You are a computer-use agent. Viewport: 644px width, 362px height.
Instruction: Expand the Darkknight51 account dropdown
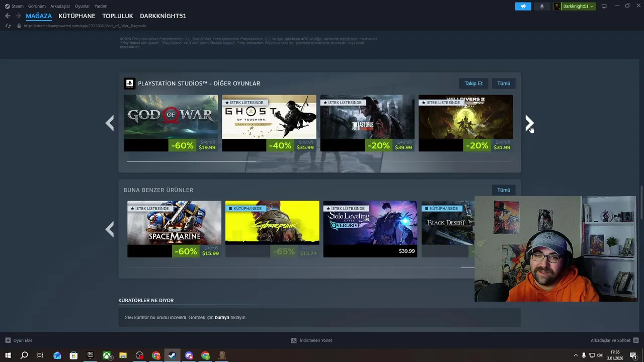(574, 6)
